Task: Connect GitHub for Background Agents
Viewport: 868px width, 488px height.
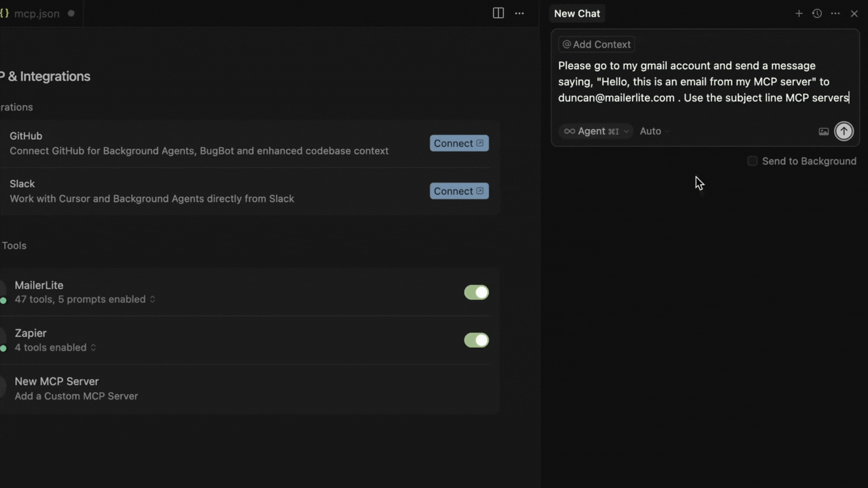Action: click(x=459, y=143)
